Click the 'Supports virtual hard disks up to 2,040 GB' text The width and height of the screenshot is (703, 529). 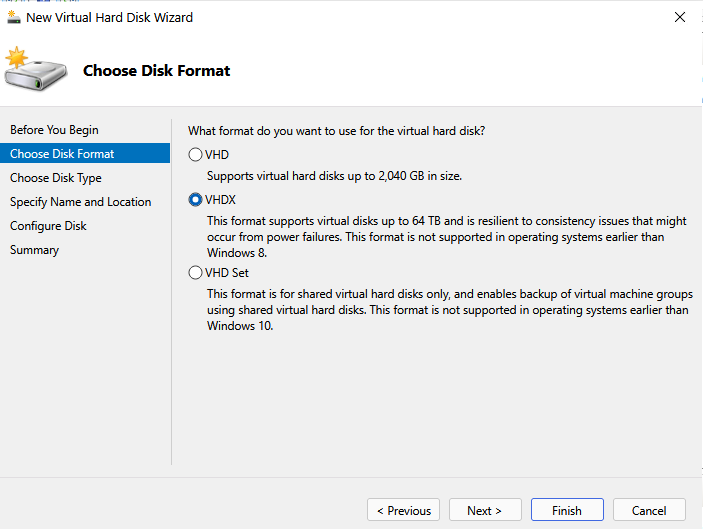tap(334, 176)
